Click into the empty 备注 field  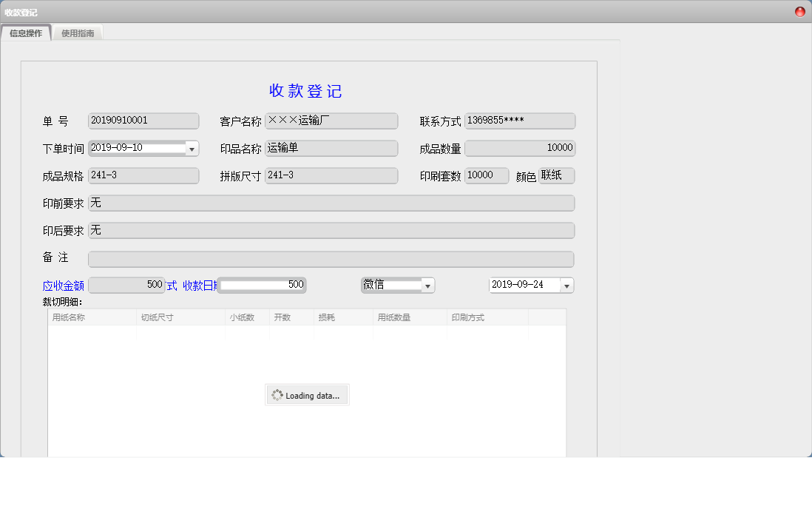click(331, 259)
